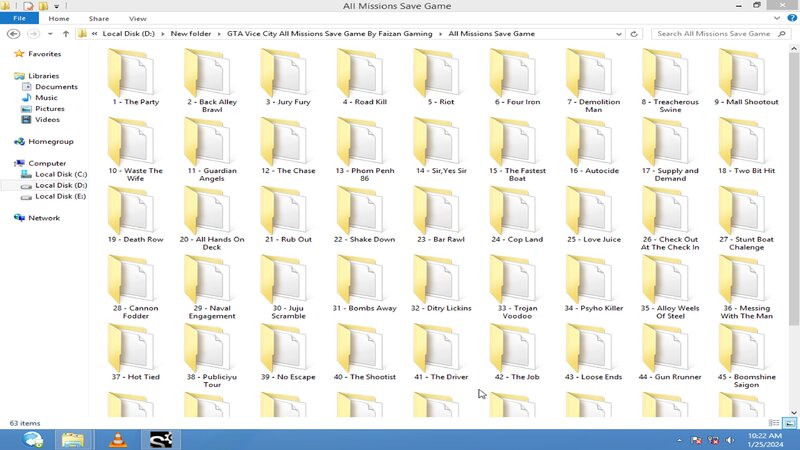Screen dimensions: 800x450
Task: Select the '25 - Love Juice' folder
Action: click(x=593, y=215)
